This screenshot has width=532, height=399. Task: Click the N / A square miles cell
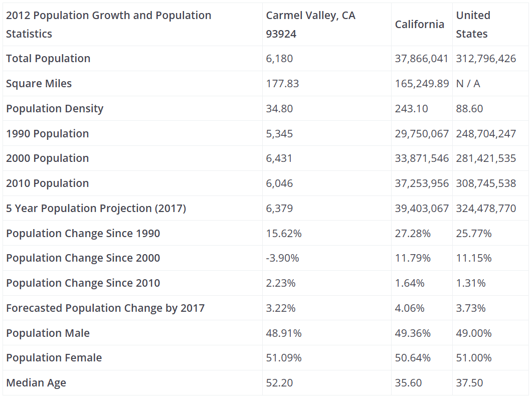(468, 84)
